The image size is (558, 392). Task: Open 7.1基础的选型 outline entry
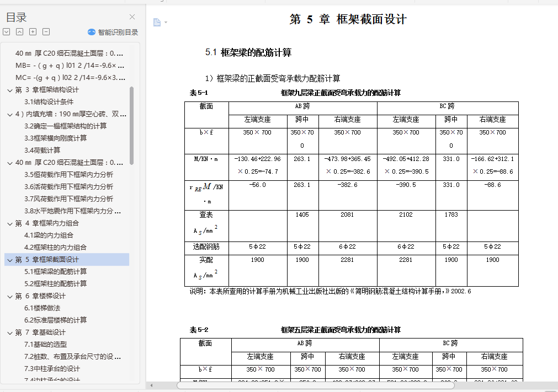[x=46, y=345]
